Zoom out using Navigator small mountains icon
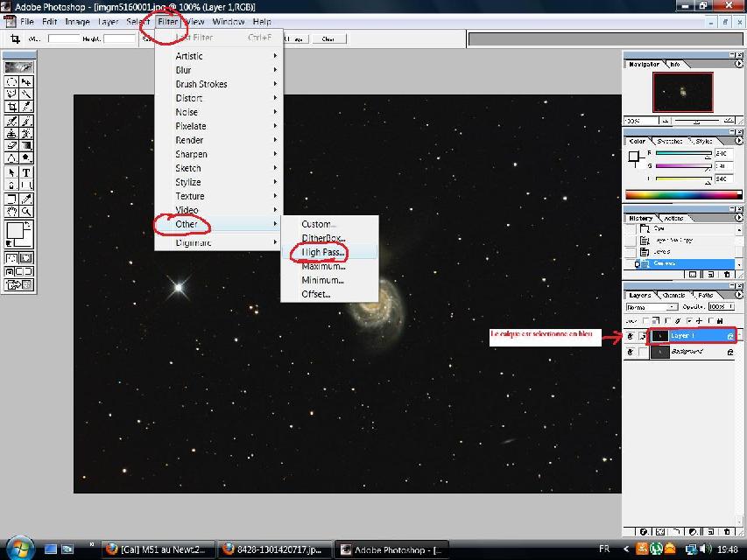The image size is (747, 560). pyautogui.click(x=665, y=121)
